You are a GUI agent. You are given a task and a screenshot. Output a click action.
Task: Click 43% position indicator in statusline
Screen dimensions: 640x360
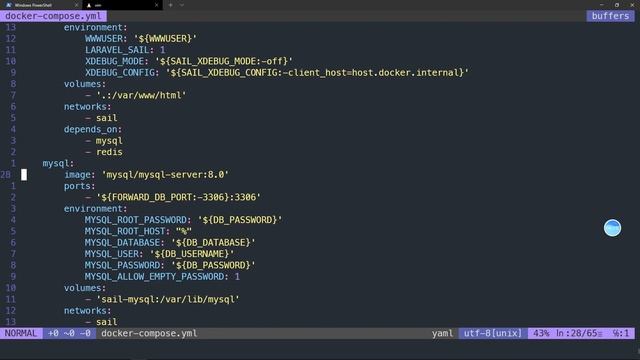(x=541, y=333)
